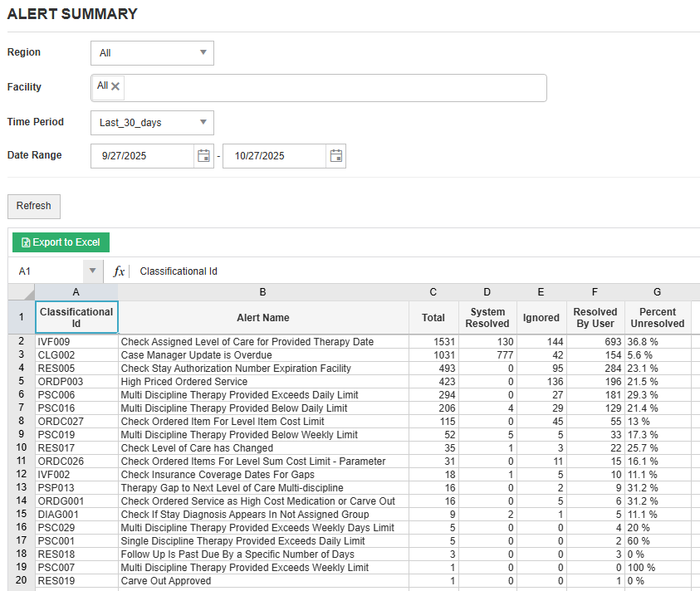Screen dimensions: 700x591
Task: Click total value 493
Action: point(433,369)
